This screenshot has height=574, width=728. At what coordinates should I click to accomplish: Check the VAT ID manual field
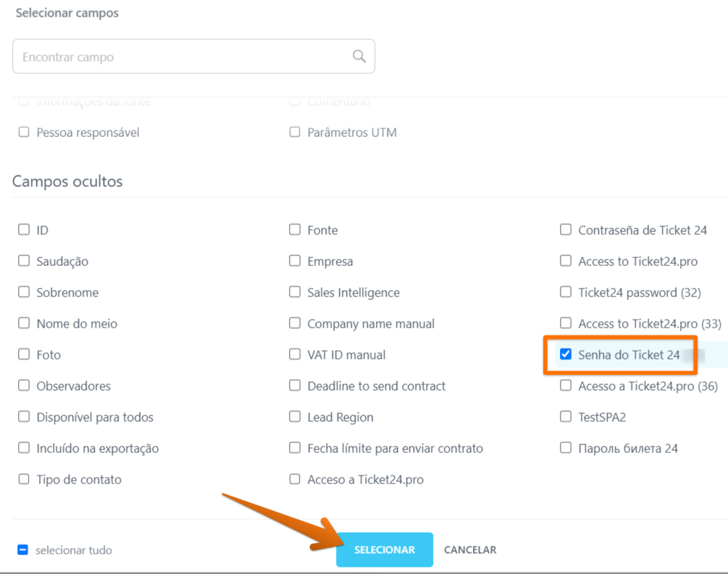pyautogui.click(x=295, y=354)
